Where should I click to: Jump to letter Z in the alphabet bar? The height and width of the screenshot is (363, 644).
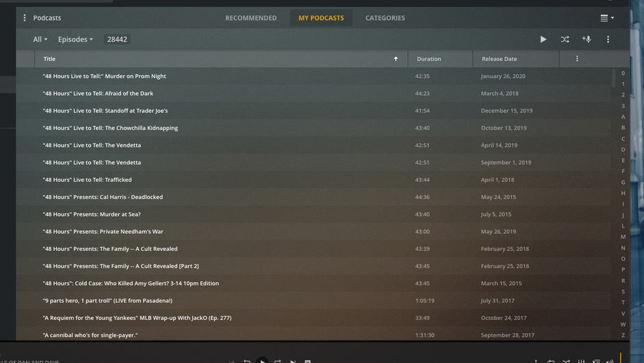pyautogui.click(x=623, y=335)
